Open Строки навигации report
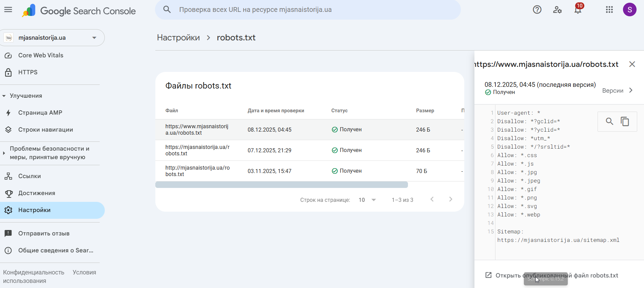The image size is (644, 288). tap(46, 130)
